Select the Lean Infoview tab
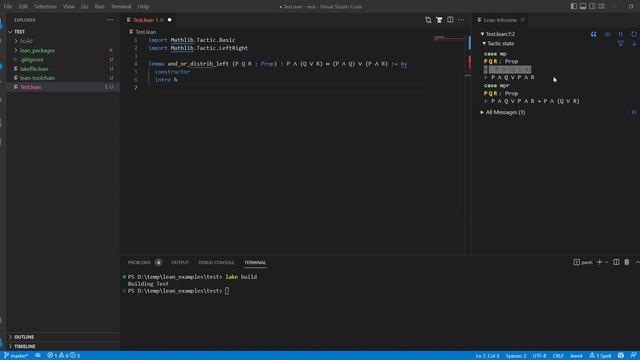 (x=500, y=20)
